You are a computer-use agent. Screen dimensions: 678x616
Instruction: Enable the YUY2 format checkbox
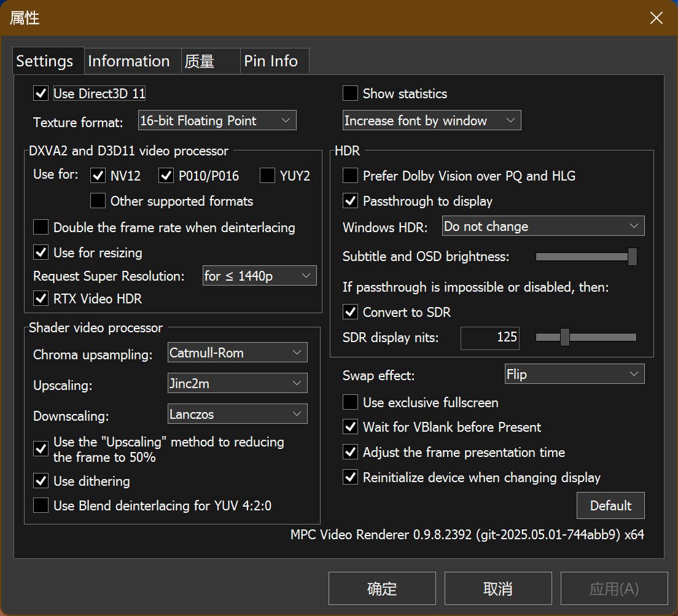point(267,176)
